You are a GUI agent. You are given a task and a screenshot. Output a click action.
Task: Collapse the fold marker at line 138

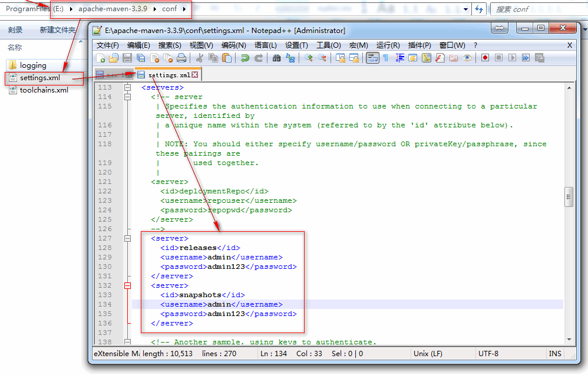tap(127, 342)
